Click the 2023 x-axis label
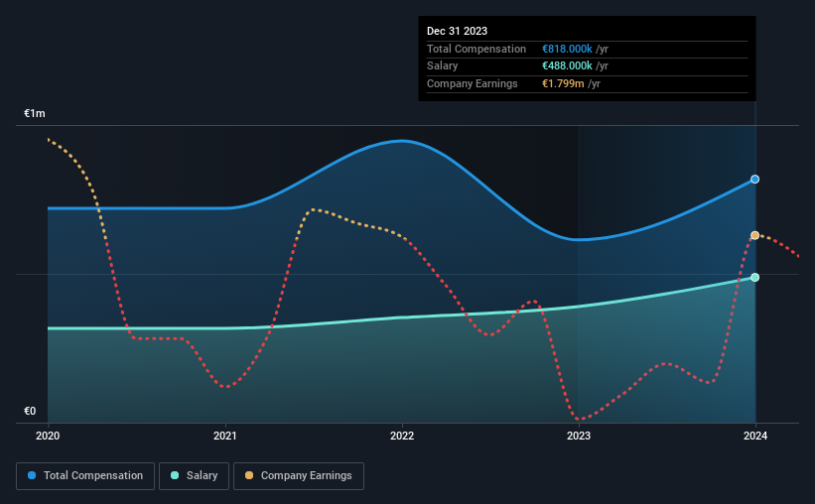This screenshot has height=504, width=815. point(579,436)
